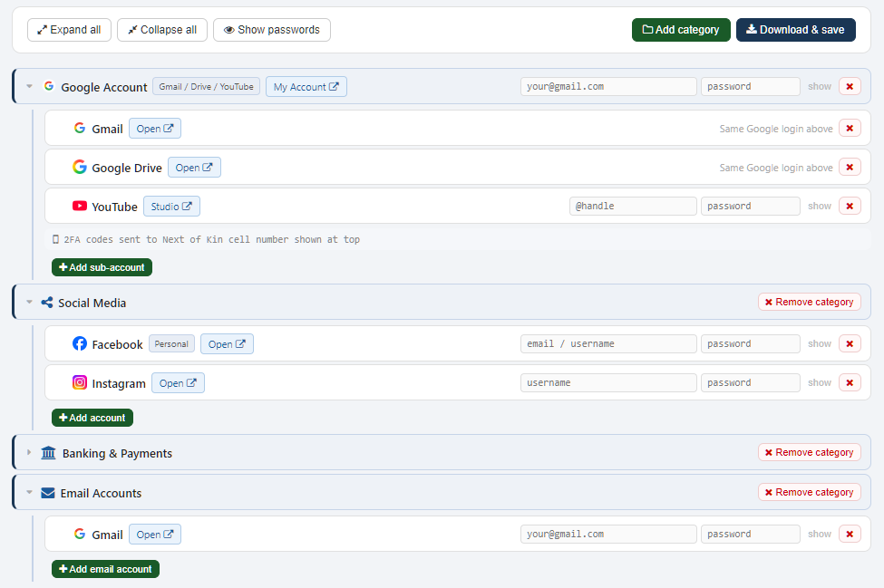This screenshot has width=884, height=588.
Task: Click the @handle username field for YouTube
Action: [633, 206]
